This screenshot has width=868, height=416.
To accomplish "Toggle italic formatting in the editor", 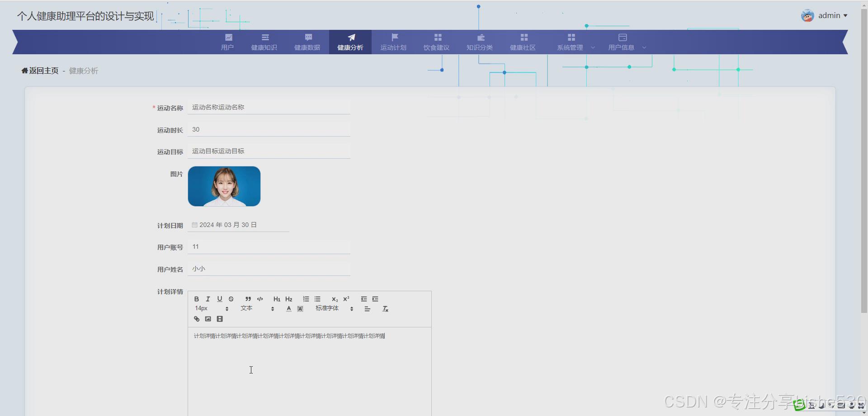I will point(208,299).
